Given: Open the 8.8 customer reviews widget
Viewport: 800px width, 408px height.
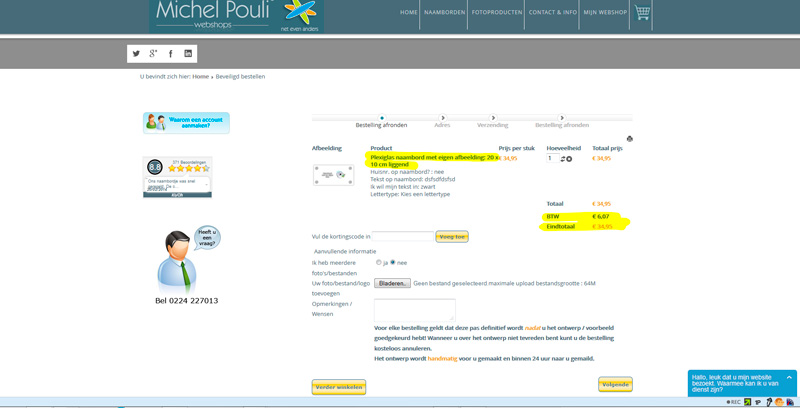Looking at the screenshot, I should (177, 177).
